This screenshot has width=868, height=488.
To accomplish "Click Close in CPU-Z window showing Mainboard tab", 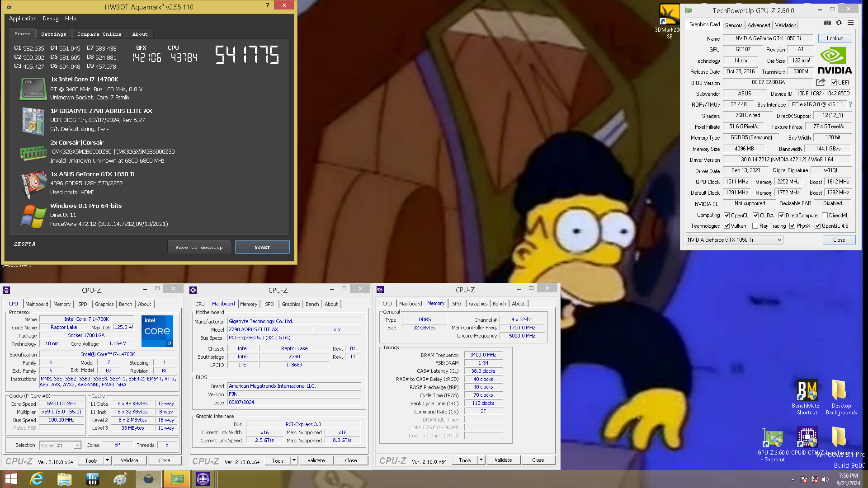I will [351, 460].
